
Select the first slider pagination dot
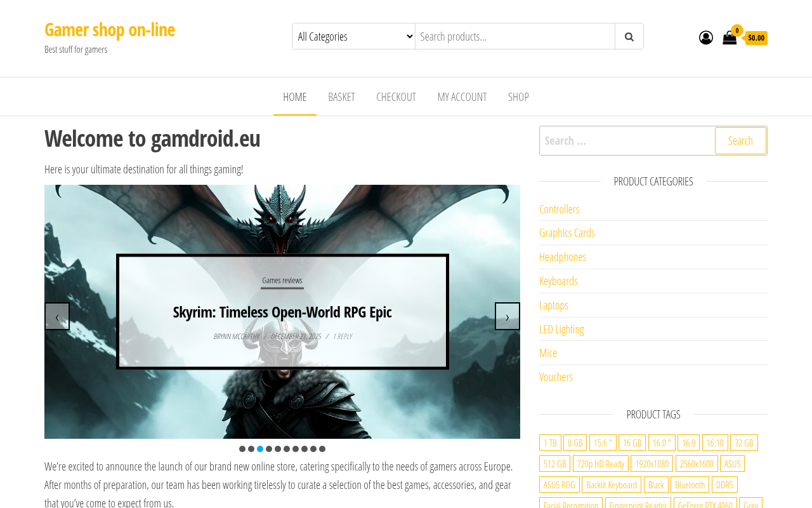click(242, 449)
